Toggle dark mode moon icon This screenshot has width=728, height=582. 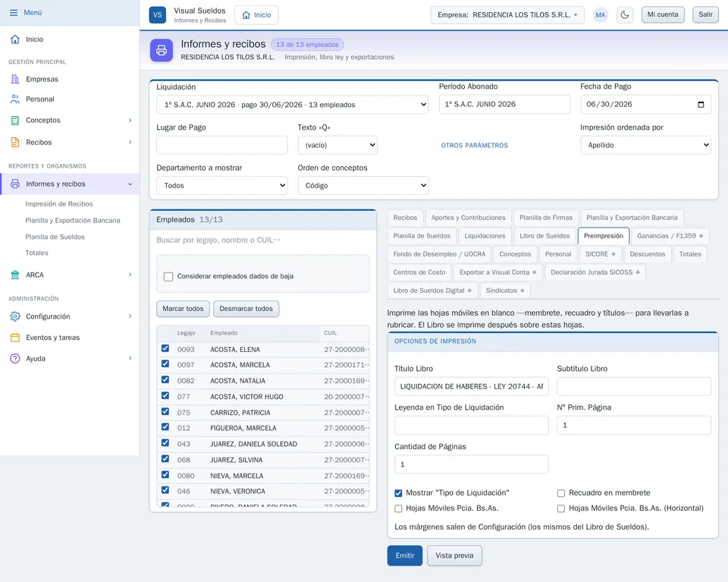point(625,15)
